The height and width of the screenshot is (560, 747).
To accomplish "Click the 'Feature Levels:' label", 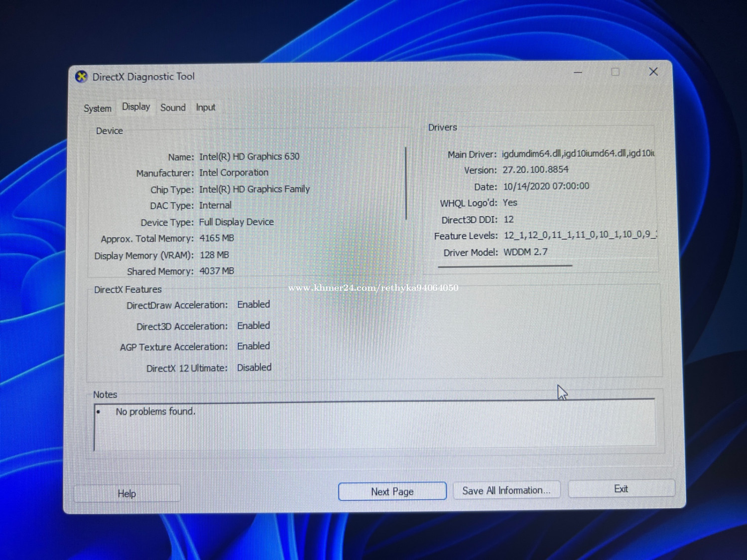I will (466, 236).
